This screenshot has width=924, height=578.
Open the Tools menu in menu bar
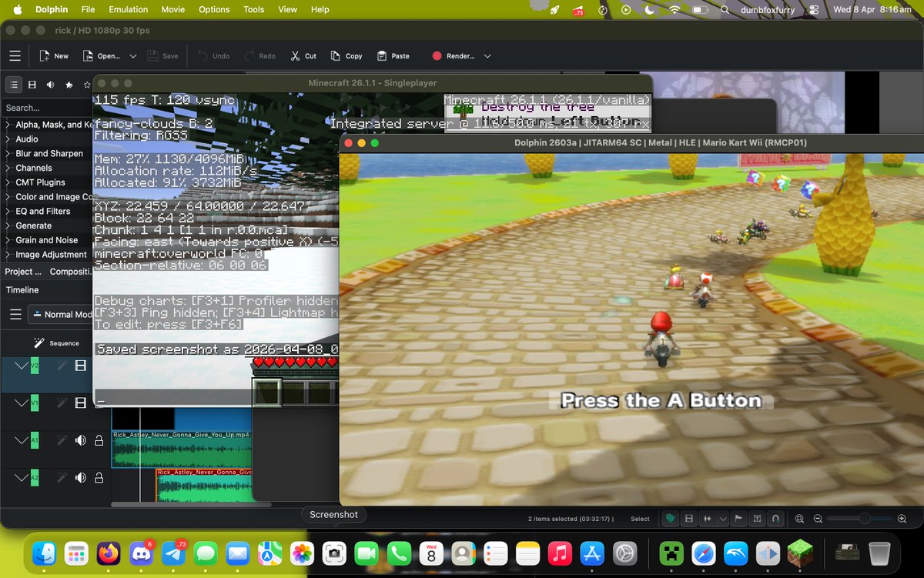pyautogui.click(x=254, y=9)
